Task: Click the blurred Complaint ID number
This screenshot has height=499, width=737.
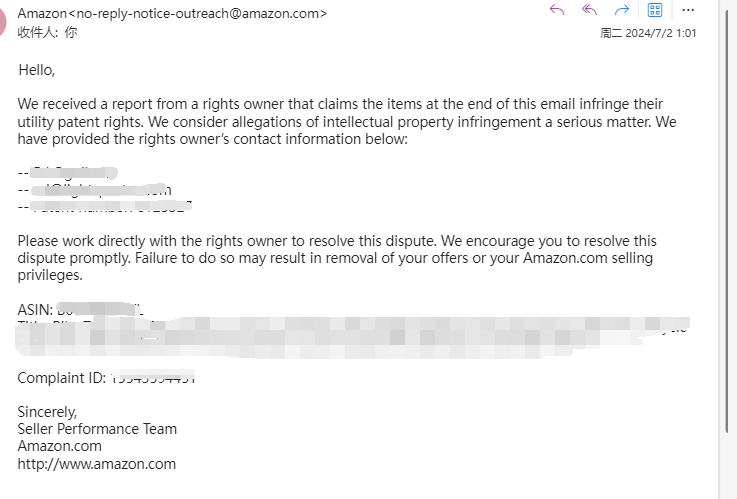Action: coord(153,377)
